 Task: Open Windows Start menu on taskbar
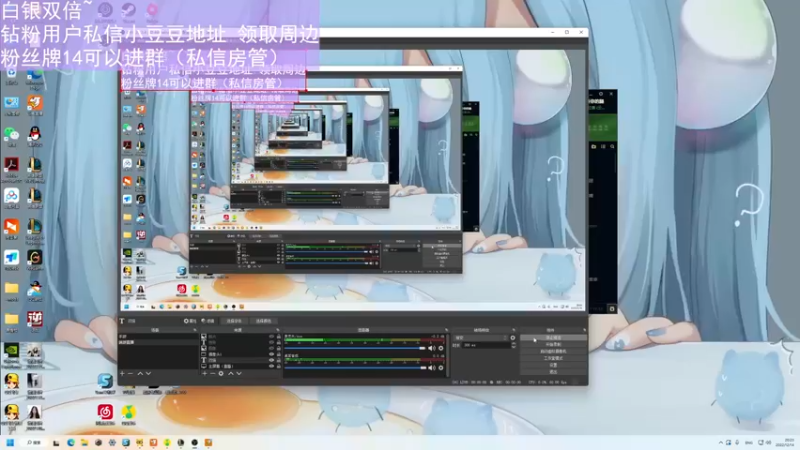pyautogui.click(x=10, y=442)
